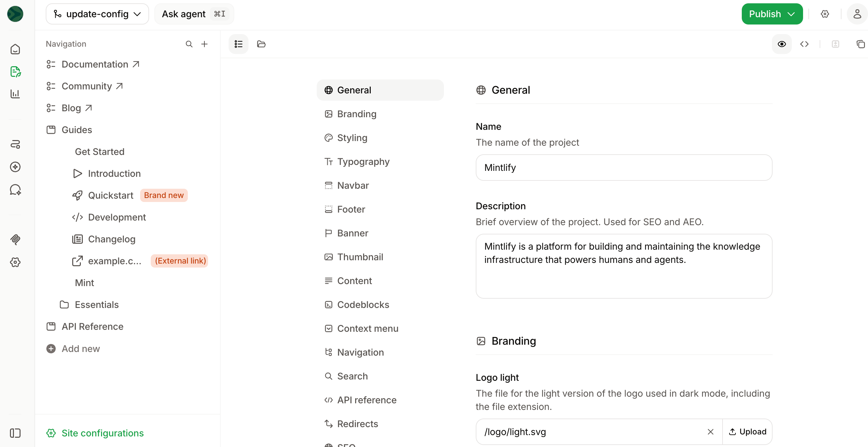868x447 pixels.
Task: Select General settings section
Action: (x=380, y=90)
